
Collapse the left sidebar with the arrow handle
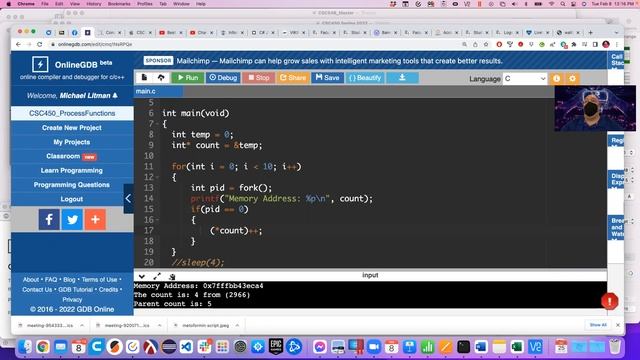(x=129, y=199)
